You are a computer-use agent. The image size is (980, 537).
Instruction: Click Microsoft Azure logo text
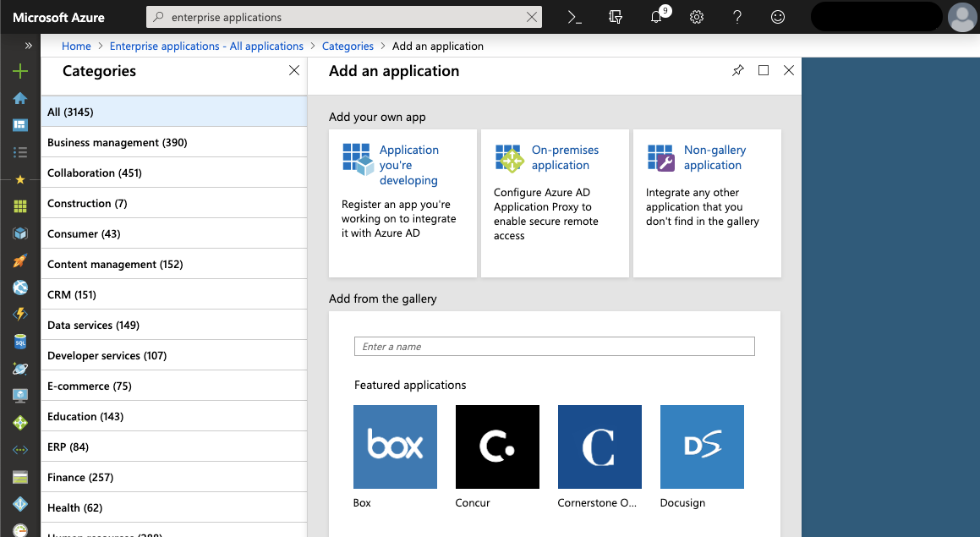coord(58,18)
